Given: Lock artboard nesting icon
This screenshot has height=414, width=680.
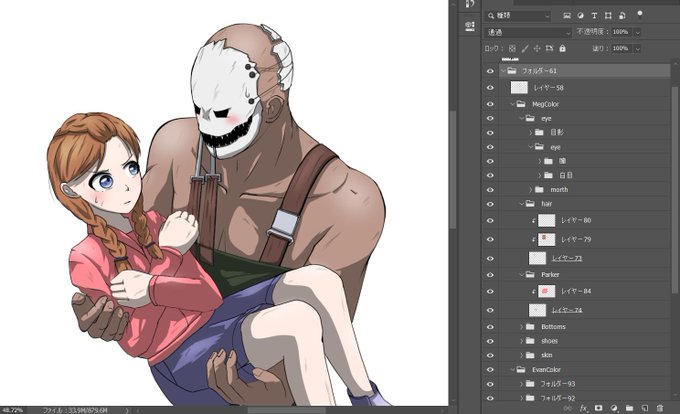Looking at the screenshot, I should point(549,49).
